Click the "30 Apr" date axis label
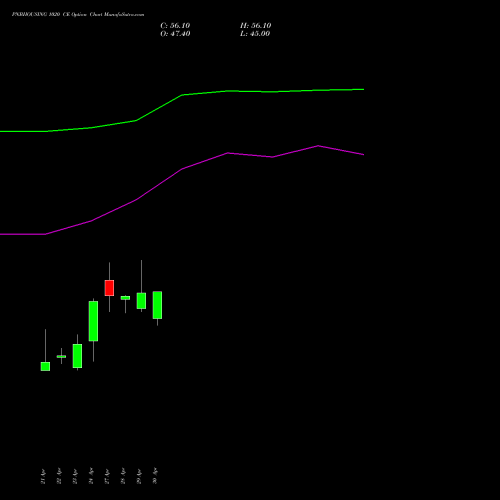This screenshot has height=500, width=500. pyautogui.click(x=155, y=476)
